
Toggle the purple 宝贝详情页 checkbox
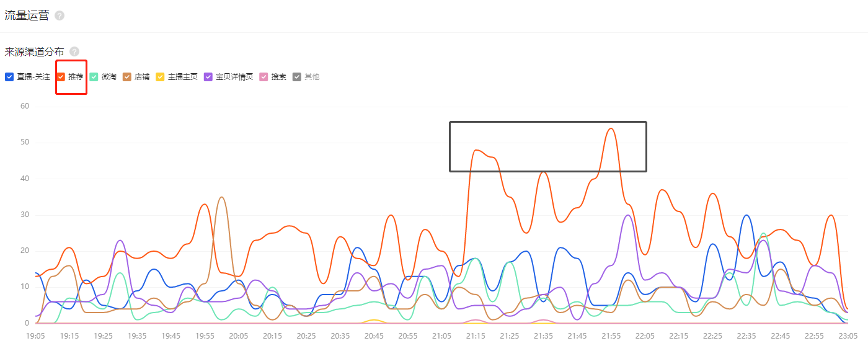pyautogui.click(x=208, y=77)
